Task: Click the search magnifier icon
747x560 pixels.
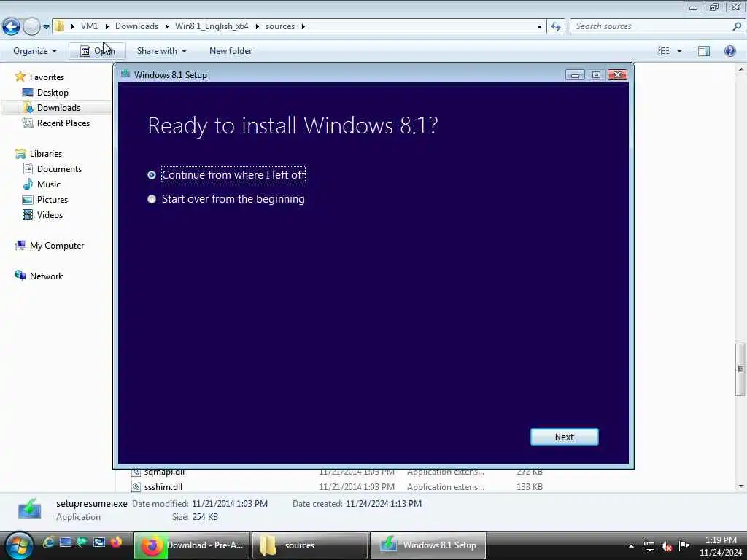Action: pyautogui.click(x=737, y=26)
